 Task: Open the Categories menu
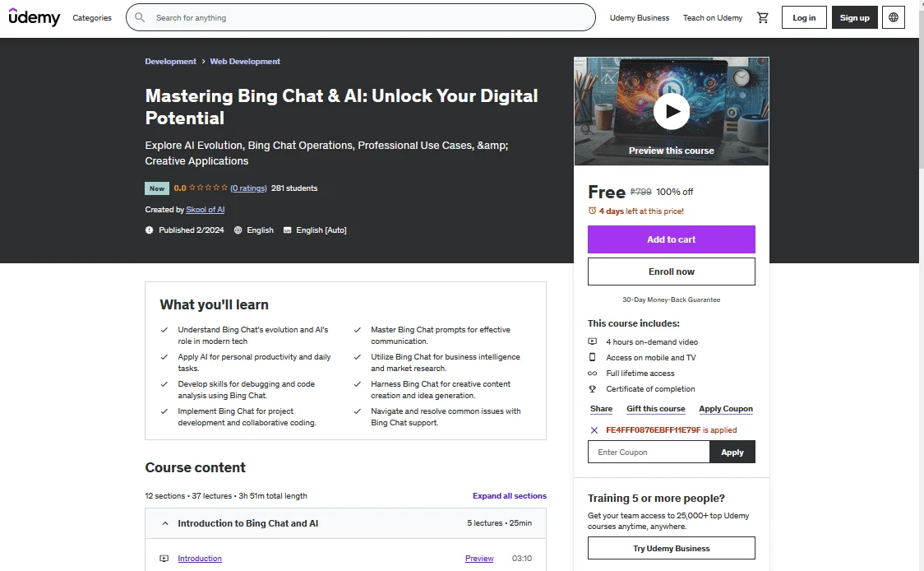(x=92, y=18)
